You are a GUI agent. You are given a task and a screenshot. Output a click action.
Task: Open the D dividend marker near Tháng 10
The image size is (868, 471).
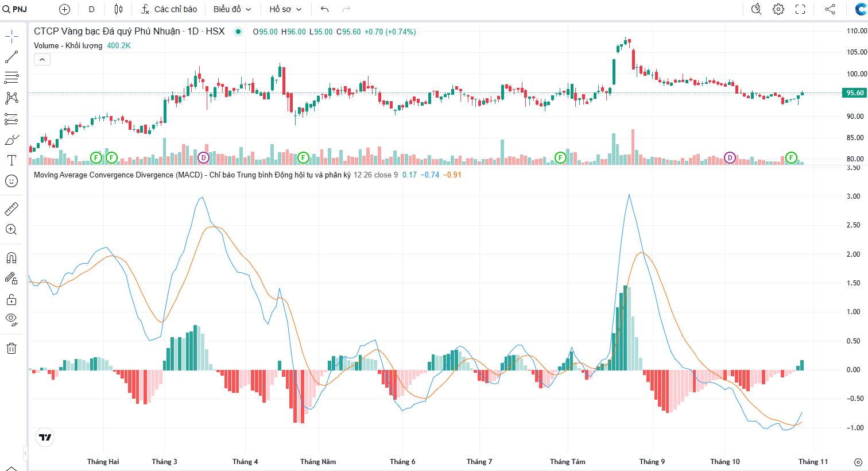click(x=730, y=157)
